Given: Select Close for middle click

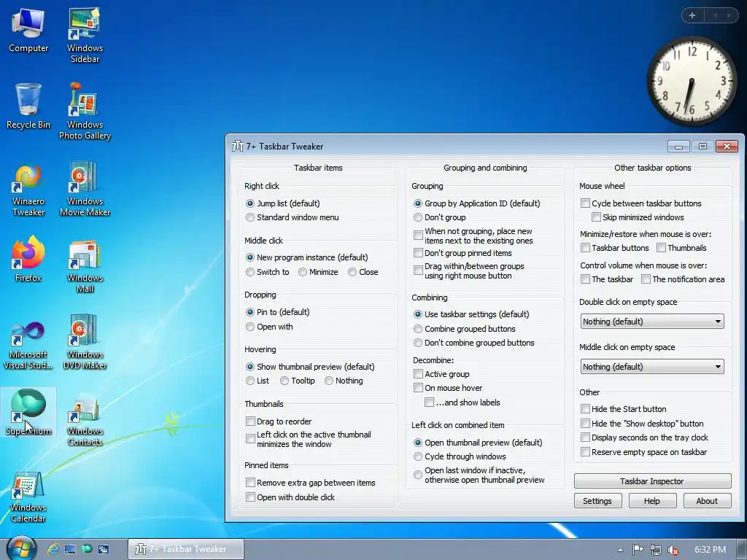Looking at the screenshot, I should click(x=363, y=272).
